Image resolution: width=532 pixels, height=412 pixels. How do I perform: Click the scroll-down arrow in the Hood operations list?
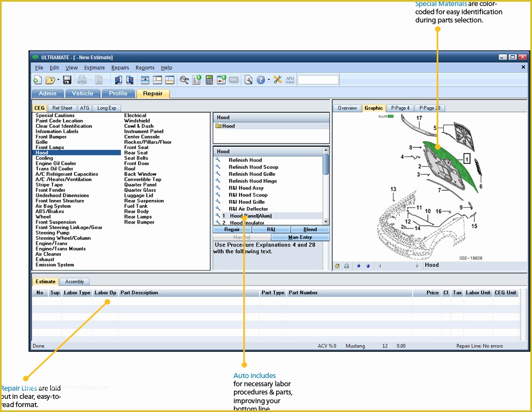325,221
